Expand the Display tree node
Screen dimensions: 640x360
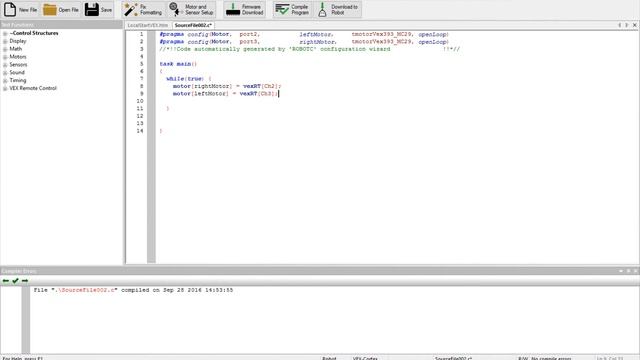pyautogui.click(x=5, y=41)
